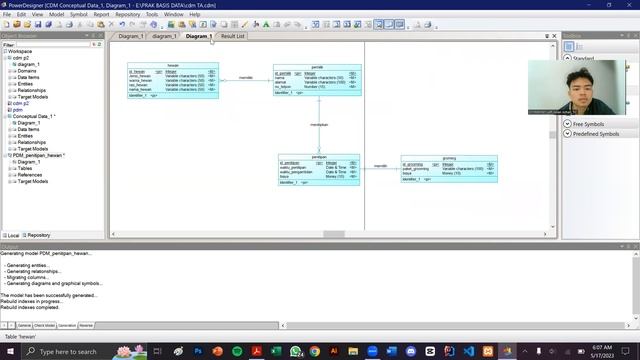Switch to the Local browser tab
This screenshot has height=360, width=640.
pyautogui.click(x=11, y=235)
